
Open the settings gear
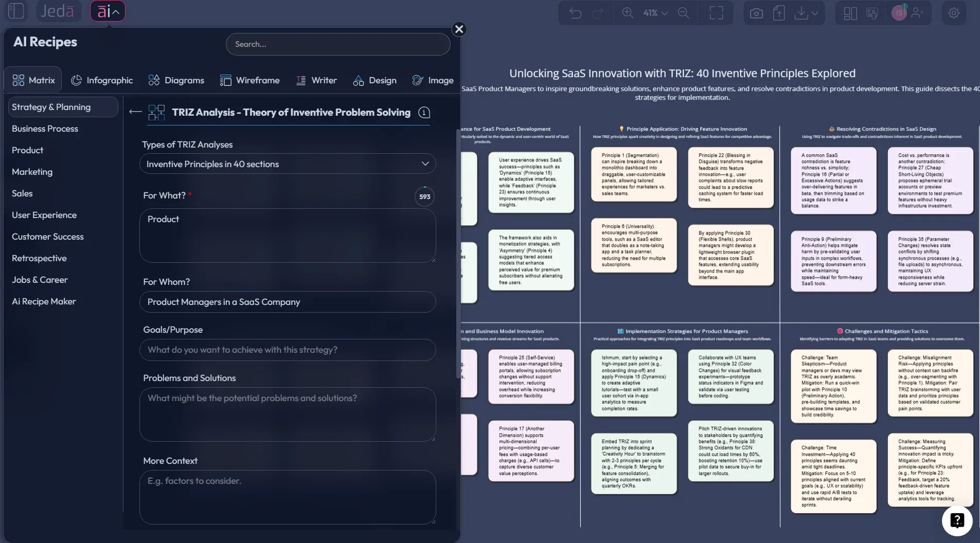click(x=954, y=13)
